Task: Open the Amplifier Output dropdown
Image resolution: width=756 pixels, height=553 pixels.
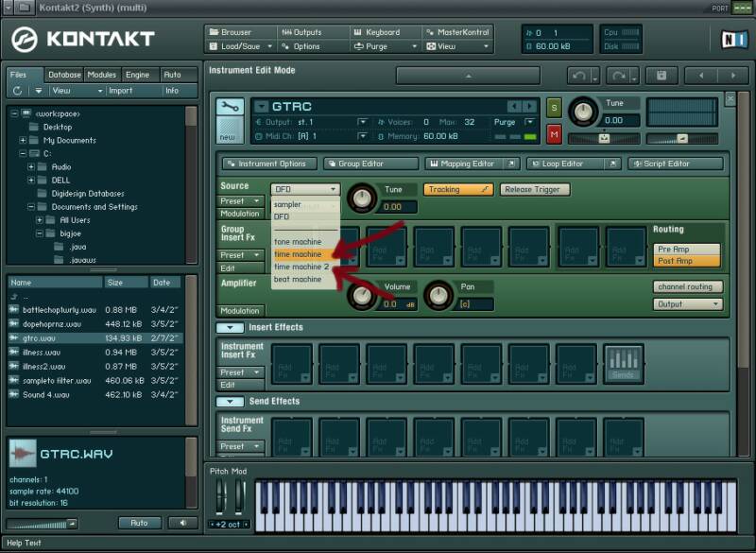Action: pos(688,304)
